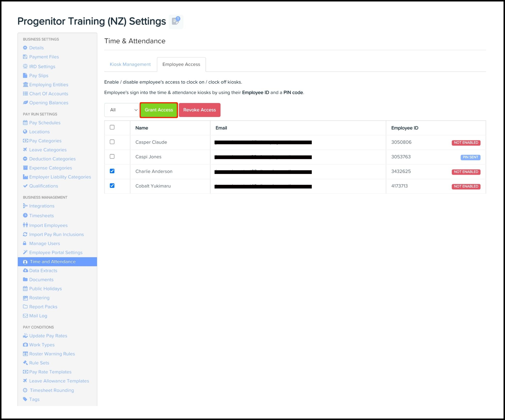Toggle the select-all checkbox in table header
The height and width of the screenshot is (420, 505).
point(112,127)
